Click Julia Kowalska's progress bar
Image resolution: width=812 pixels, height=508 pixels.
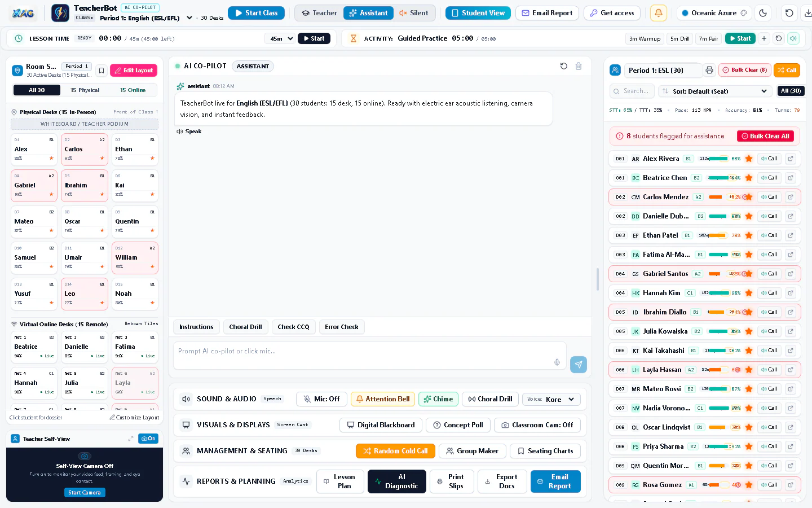718,331
